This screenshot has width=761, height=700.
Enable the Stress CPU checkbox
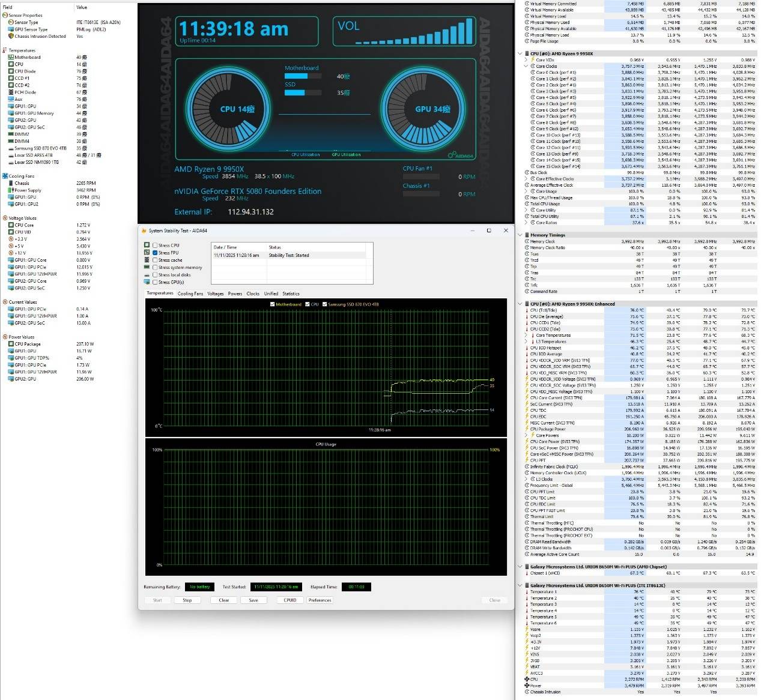click(155, 246)
